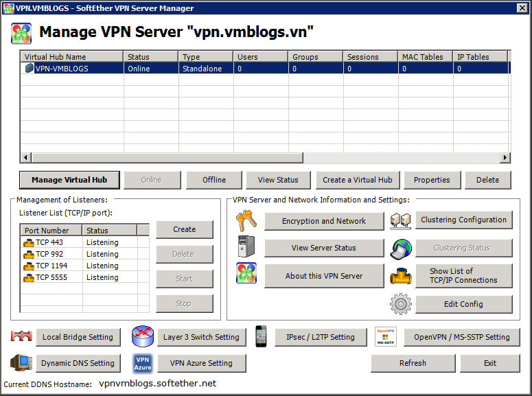This screenshot has width=532, height=396.
Task: Click the bridge icon beside Local Bridge Setting
Action: tap(21, 336)
